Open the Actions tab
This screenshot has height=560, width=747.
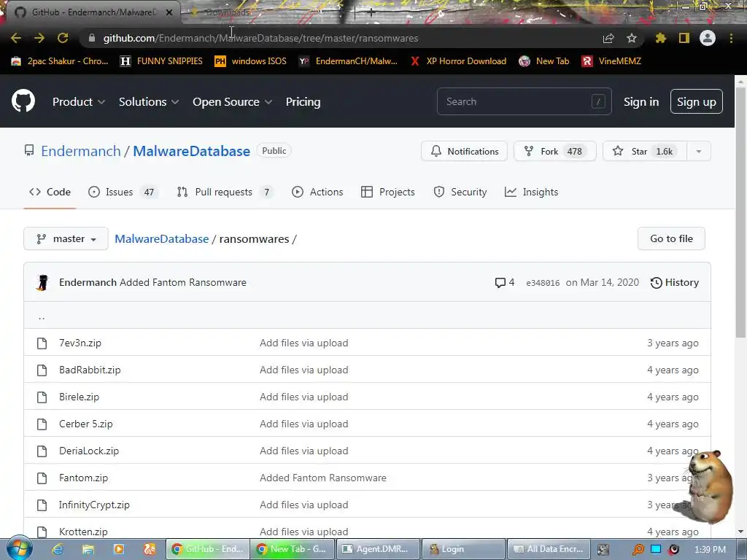pyautogui.click(x=317, y=192)
